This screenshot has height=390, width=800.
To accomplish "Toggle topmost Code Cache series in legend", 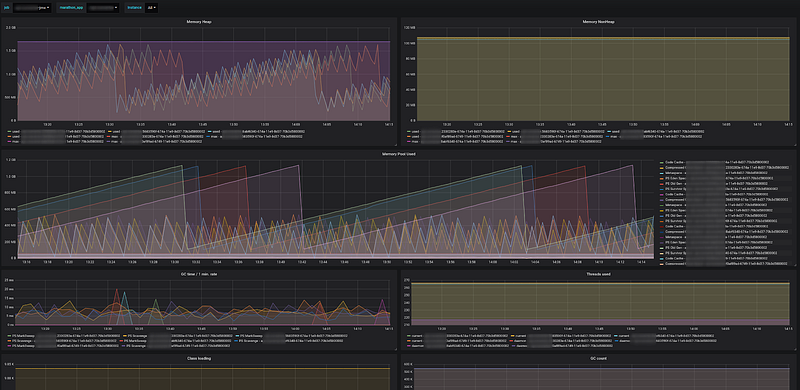I will point(724,162).
